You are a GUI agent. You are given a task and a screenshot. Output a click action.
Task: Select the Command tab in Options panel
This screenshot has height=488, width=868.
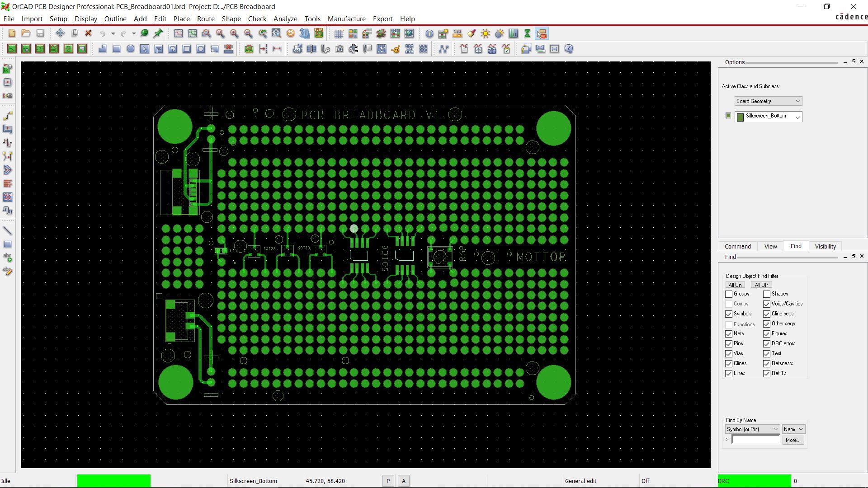(737, 246)
